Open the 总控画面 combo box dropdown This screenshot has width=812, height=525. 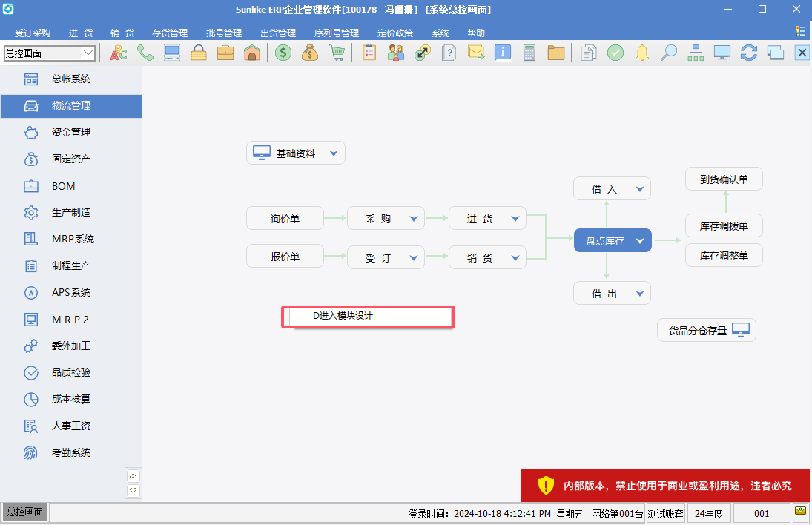(88, 53)
